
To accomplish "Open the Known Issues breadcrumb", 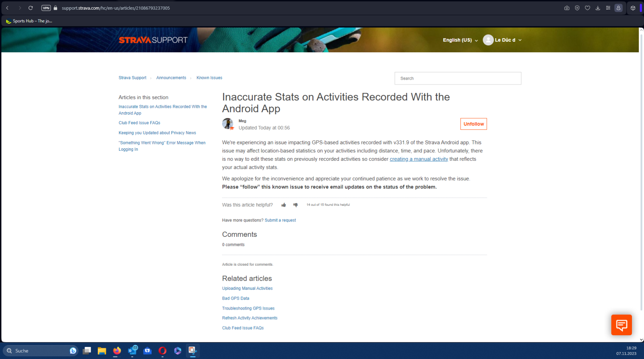I will [209, 78].
